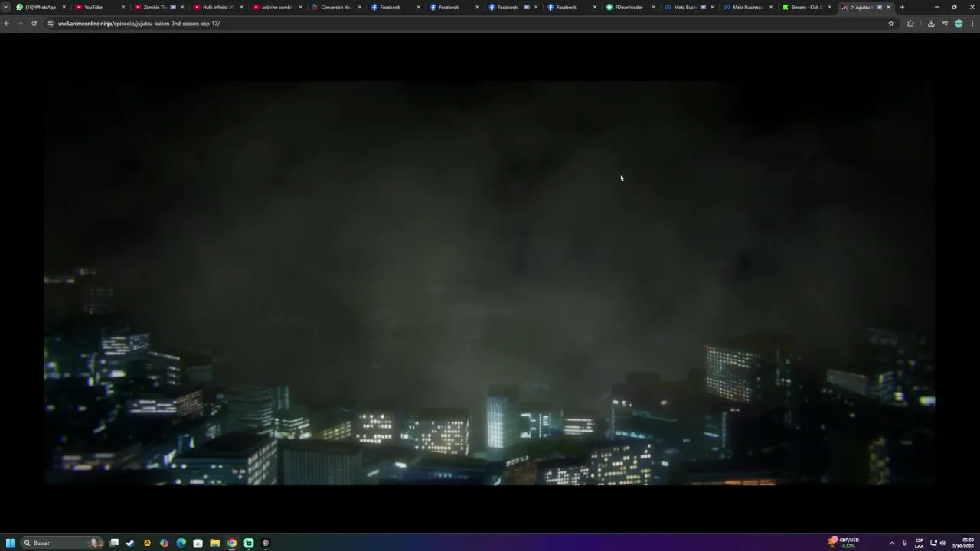Open the clock and date panel
Viewport: 980px width, 551px height.
[964, 543]
